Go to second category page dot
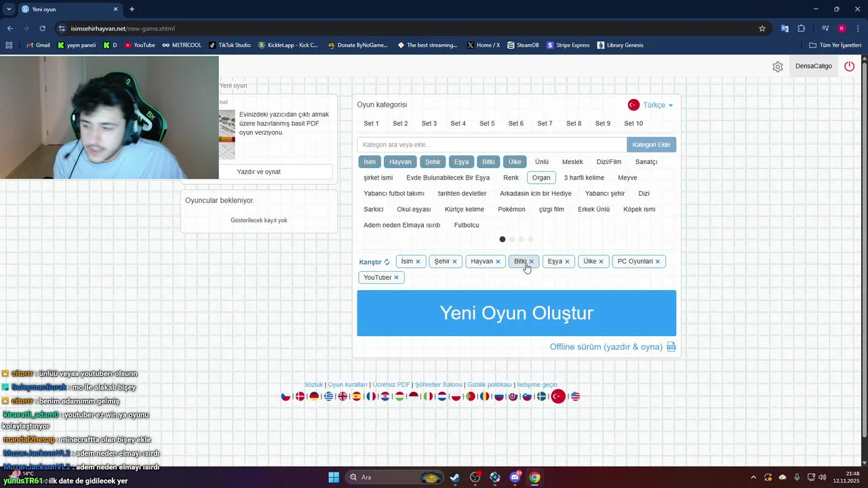This screenshot has height=488, width=868. coord(512,239)
